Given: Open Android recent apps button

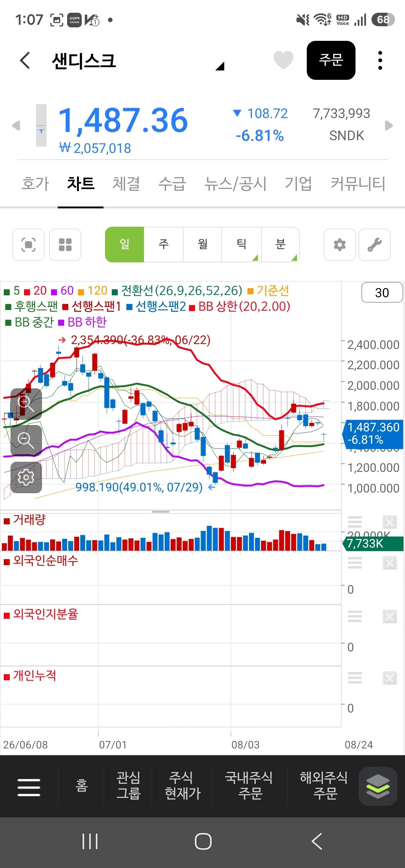Looking at the screenshot, I should pos(90,841).
